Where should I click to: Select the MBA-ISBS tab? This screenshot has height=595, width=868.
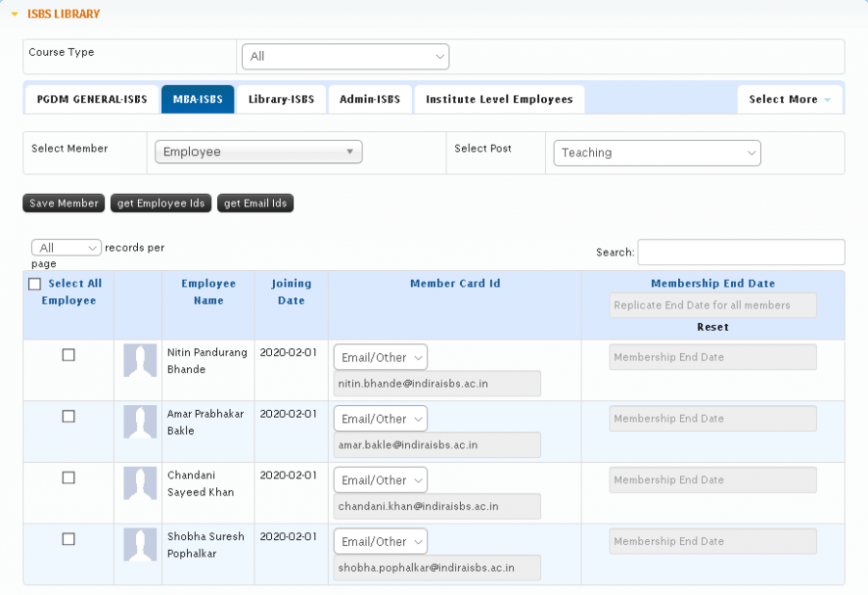198,99
